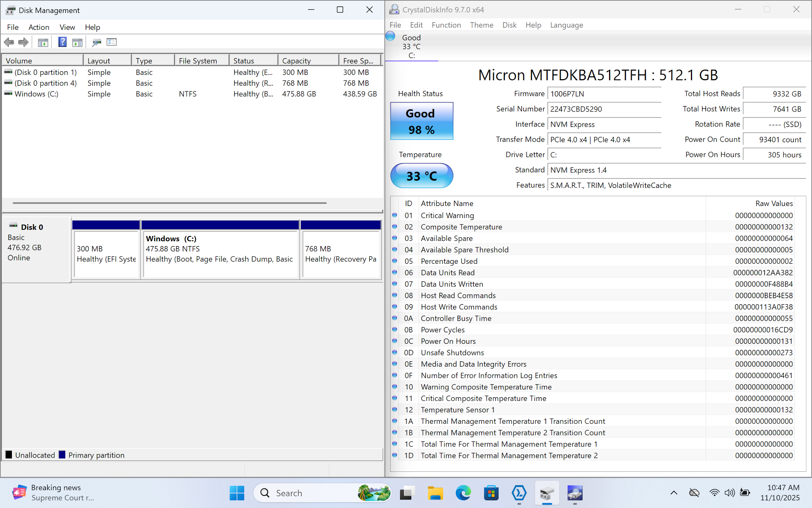Open File Explorer from the taskbar
Screen dimensions: 812x508
pyautogui.click(x=435, y=493)
